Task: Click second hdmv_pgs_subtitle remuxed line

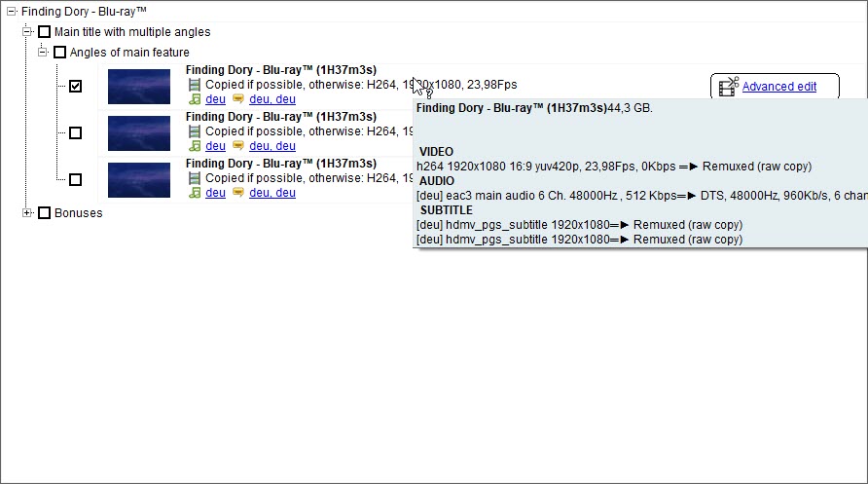Action: pyautogui.click(x=579, y=240)
